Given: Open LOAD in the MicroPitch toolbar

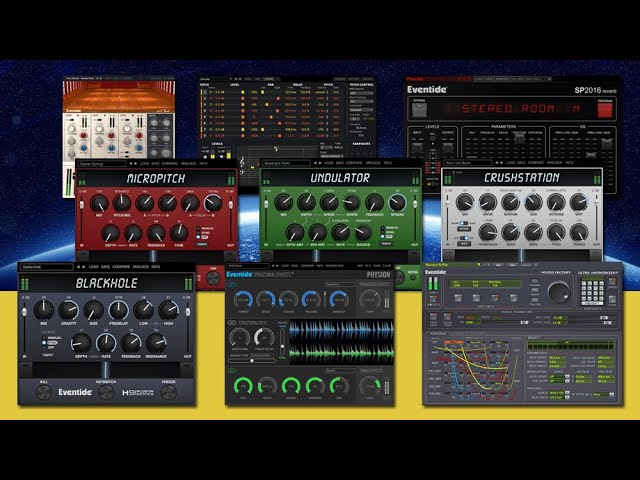Looking at the screenshot, I should (144, 164).
